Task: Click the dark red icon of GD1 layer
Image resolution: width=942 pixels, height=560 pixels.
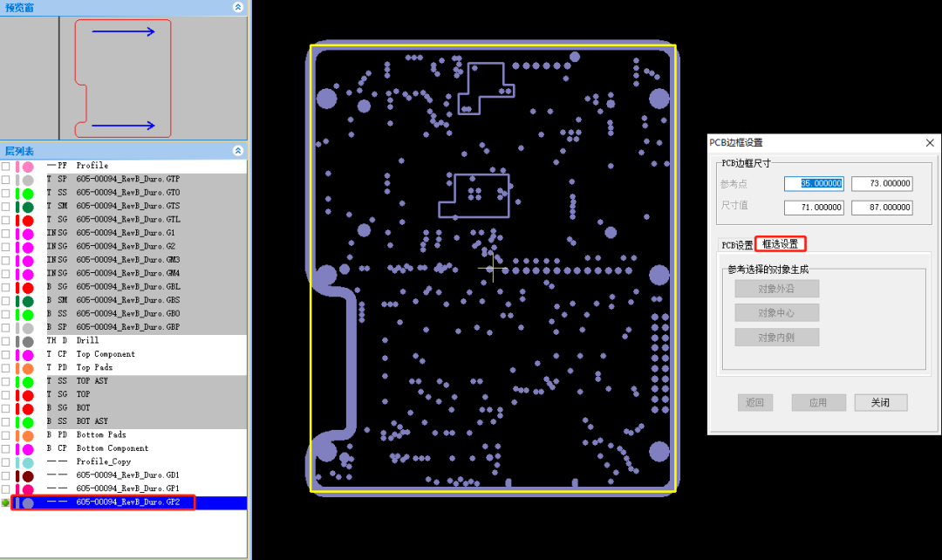Action: pyautogui.click(x=28, y=476)
